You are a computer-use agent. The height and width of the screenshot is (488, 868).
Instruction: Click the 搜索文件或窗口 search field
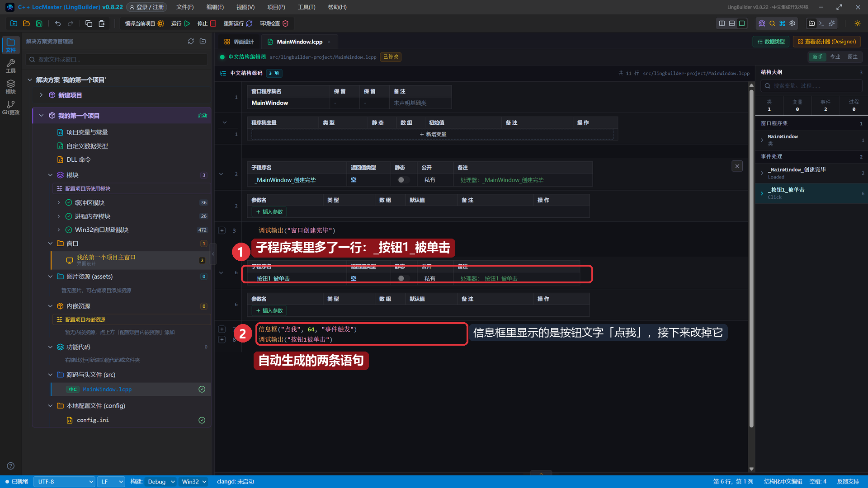[x=117, y=59]
